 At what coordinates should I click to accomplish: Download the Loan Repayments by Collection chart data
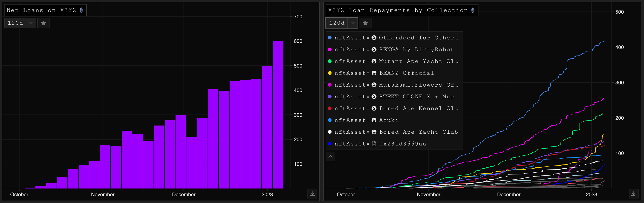pyautogui.click(x=634, y=194)
